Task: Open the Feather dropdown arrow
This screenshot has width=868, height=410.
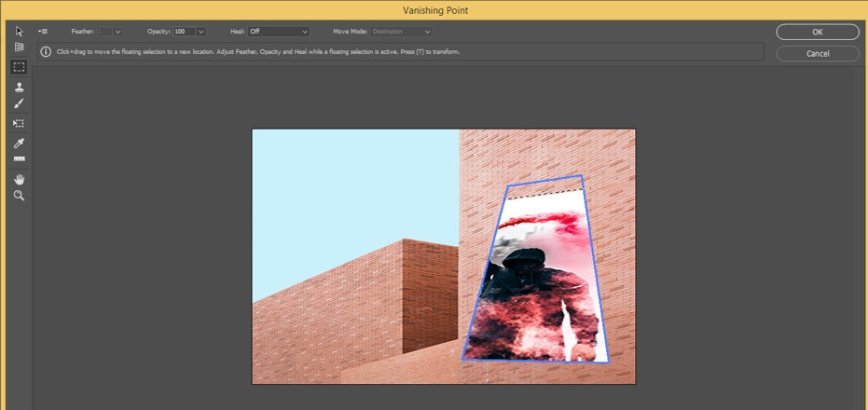Action: pos(117,32)
